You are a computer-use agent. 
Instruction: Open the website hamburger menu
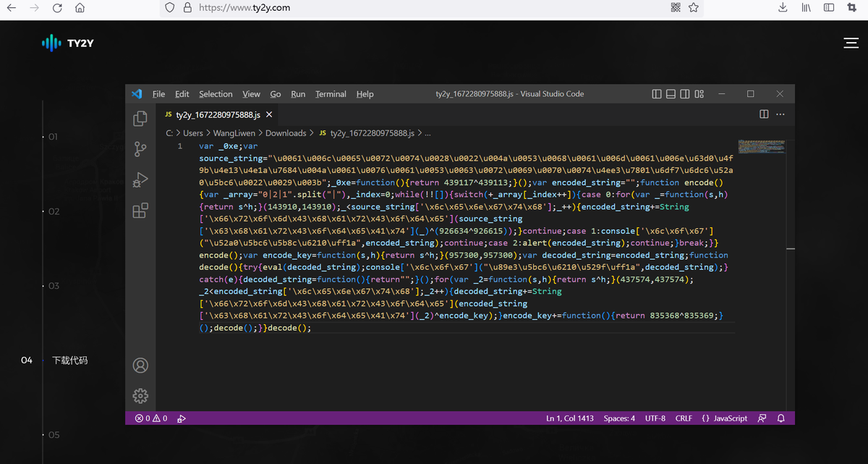tap(851, 44)
